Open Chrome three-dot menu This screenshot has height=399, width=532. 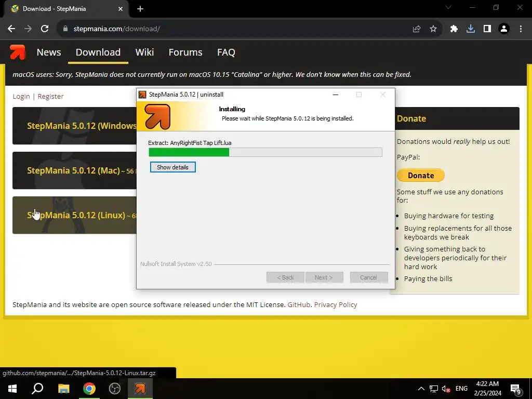[x=521, y=29]
